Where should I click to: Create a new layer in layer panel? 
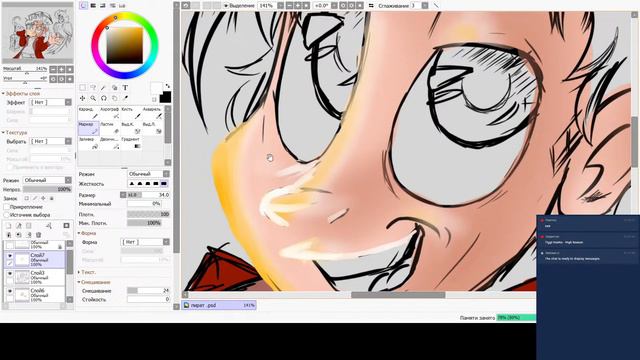[8, 226]
